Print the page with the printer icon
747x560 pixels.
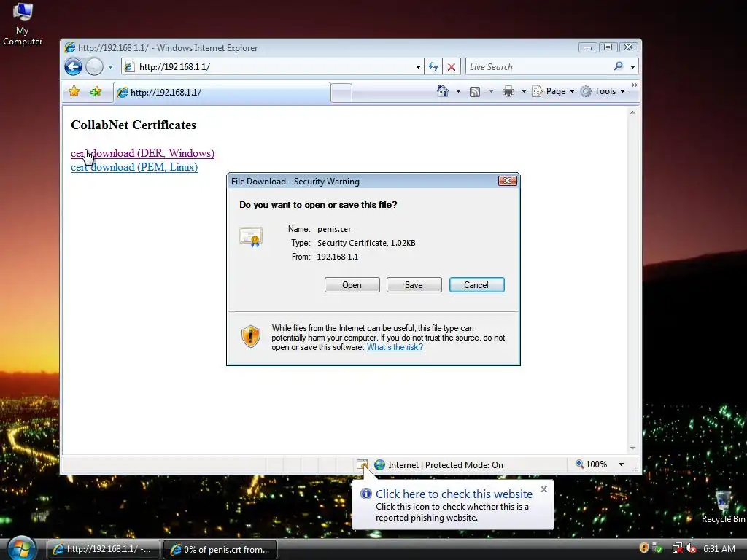click(x=508, y=91)
